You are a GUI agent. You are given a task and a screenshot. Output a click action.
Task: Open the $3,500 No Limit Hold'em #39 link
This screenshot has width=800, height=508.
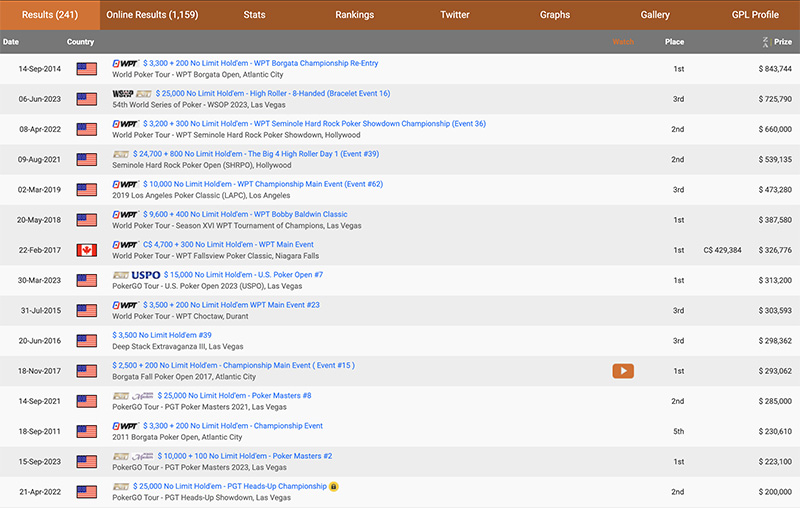pos(162,335)
